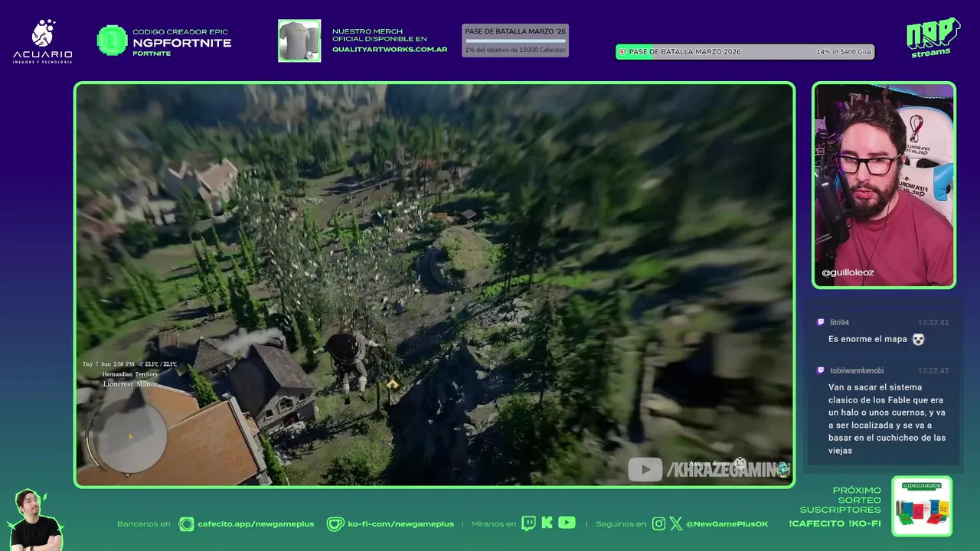Click the Twitch badge beside litri94
The image size is (980, 551).
click(821, 323)
